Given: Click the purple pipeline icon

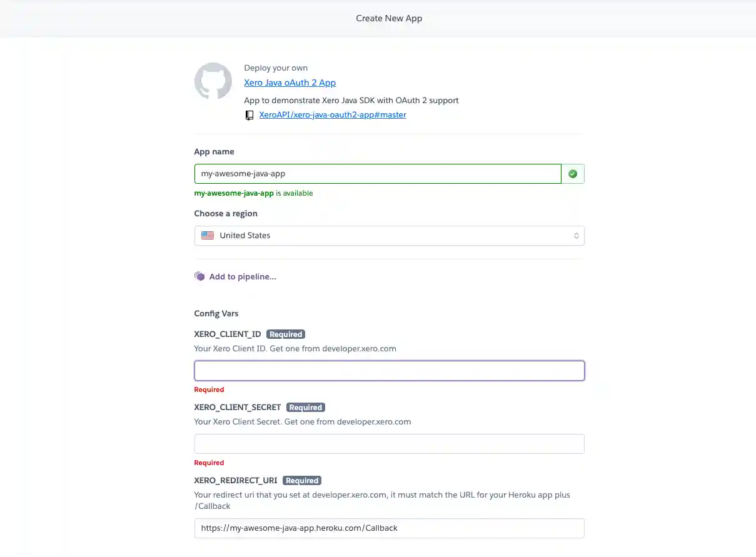Looking at the screenshot, I should (199, 276).
